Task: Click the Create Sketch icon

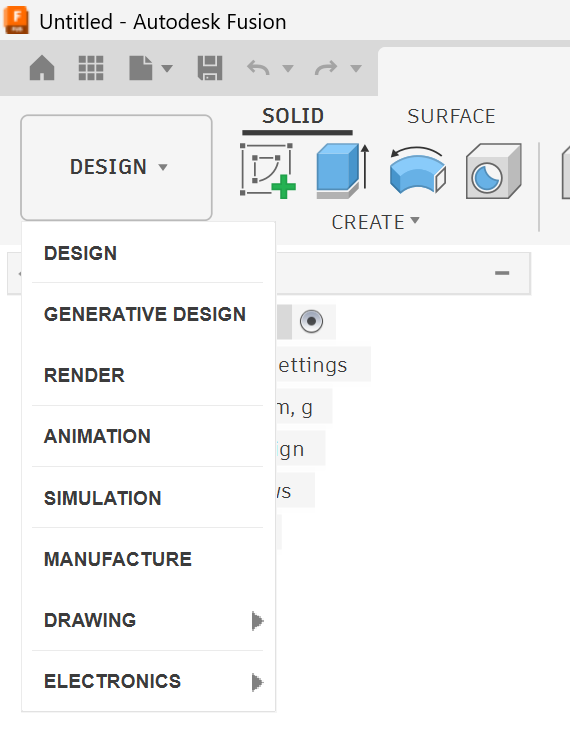Action: coord(268,171)
